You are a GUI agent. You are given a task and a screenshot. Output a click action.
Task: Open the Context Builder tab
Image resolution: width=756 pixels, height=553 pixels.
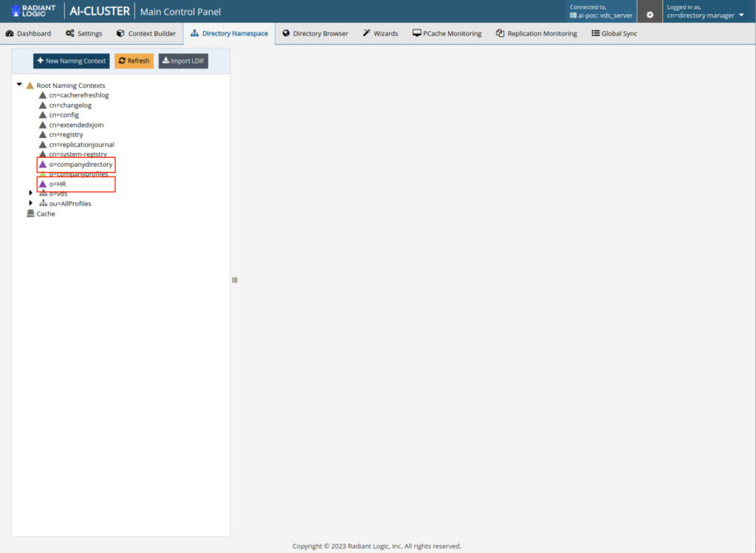(146, 33)
